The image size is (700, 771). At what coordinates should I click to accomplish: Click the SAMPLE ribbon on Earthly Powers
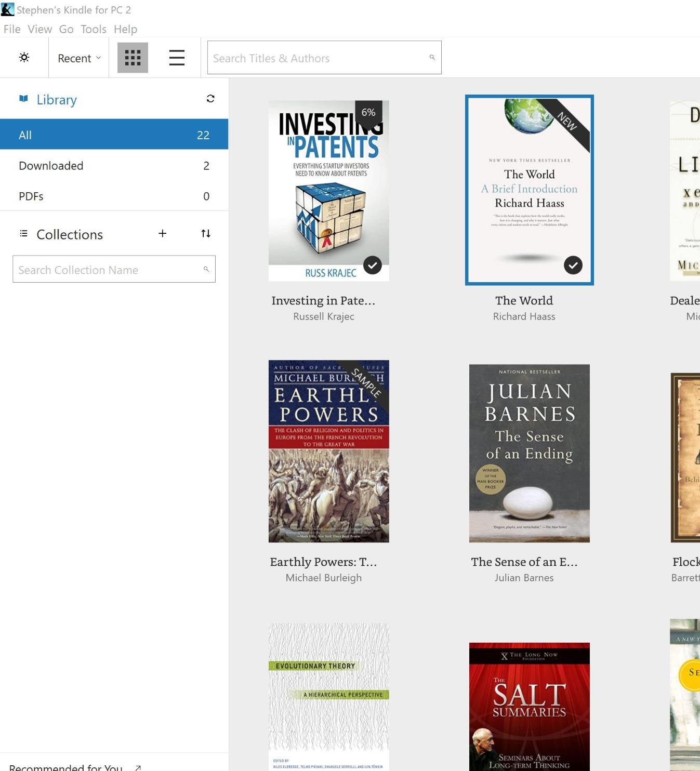[367, 383]
